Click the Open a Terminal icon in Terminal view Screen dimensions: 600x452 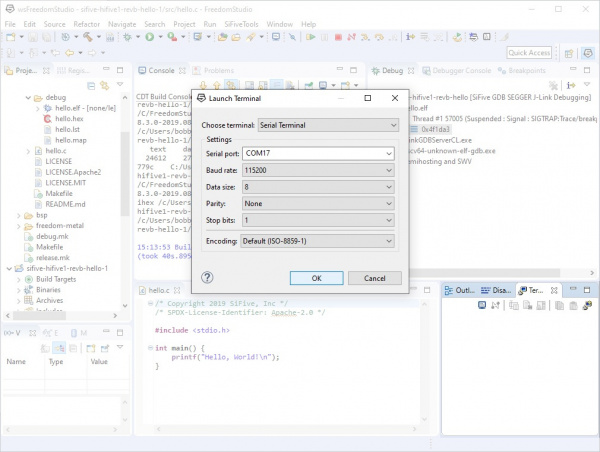tap(482, 305)
